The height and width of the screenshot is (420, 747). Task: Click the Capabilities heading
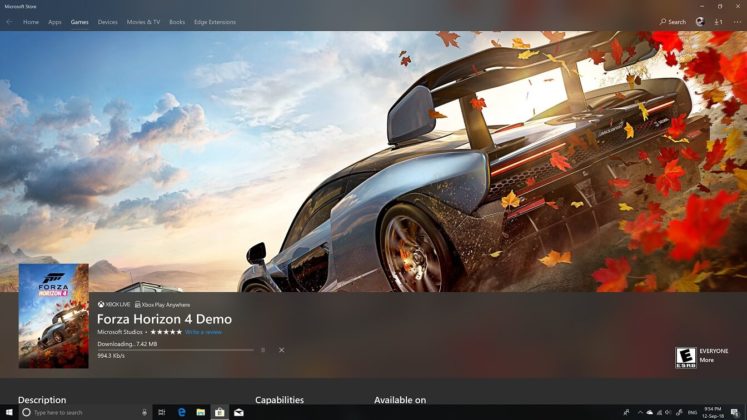[279, 400]
